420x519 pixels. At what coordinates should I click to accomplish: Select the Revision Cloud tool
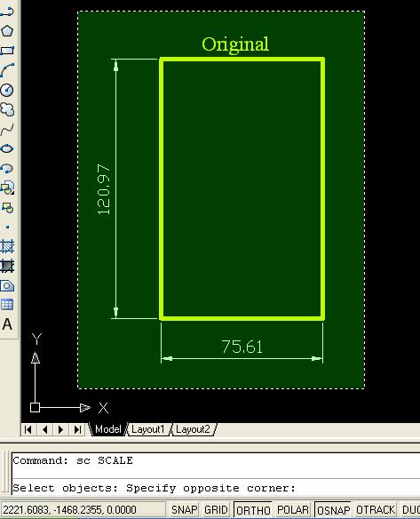click(7, 109)
